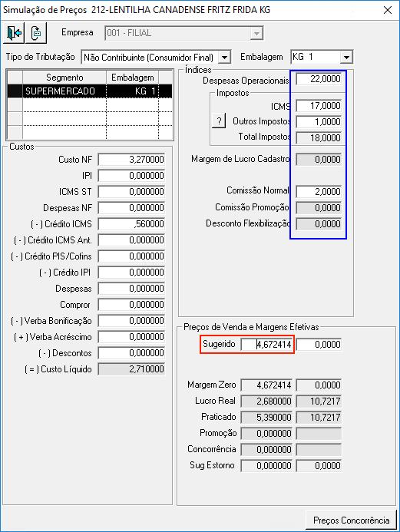This screenshot has height=532, width=400.
Task: Click the exit door icon button
Action: tap(14, 33)
